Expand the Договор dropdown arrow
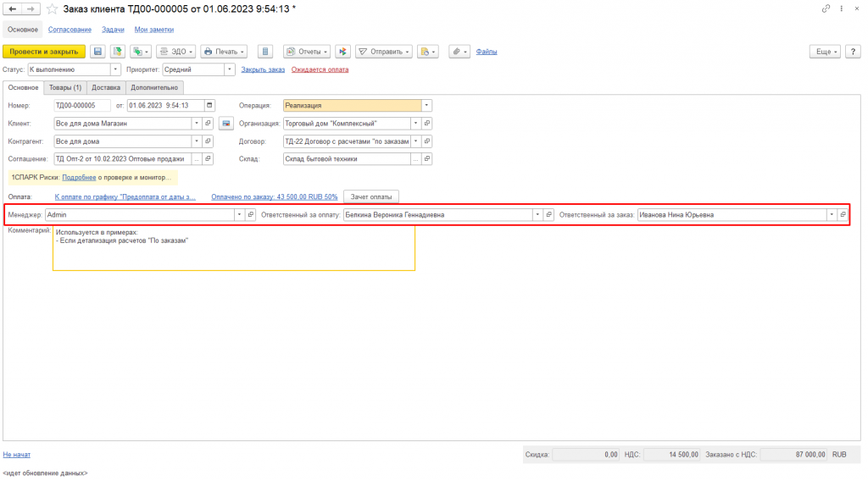Image resolution: width=868 pixels, height=481 pixels. pos(415,141)
